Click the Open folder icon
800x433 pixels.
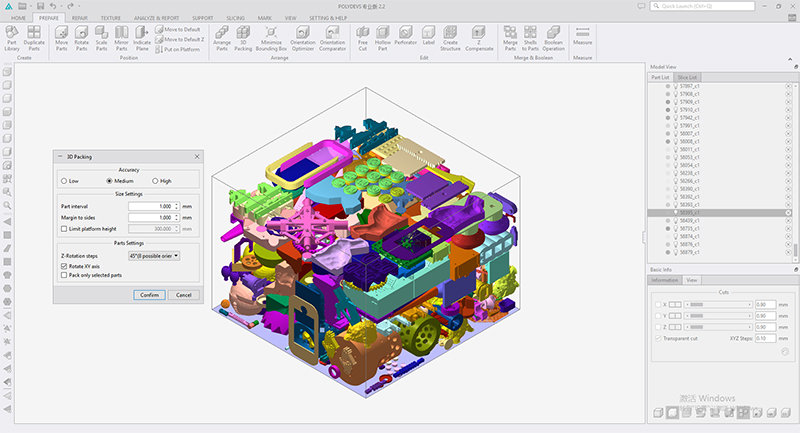[x=22, y=6]
